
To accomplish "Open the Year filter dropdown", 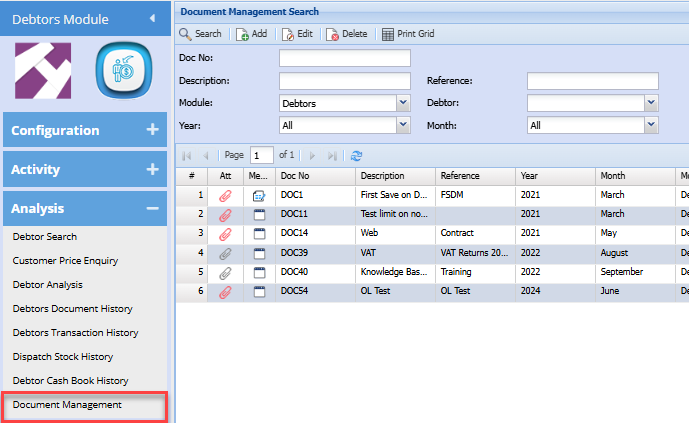I will click(x=403, y=125).
